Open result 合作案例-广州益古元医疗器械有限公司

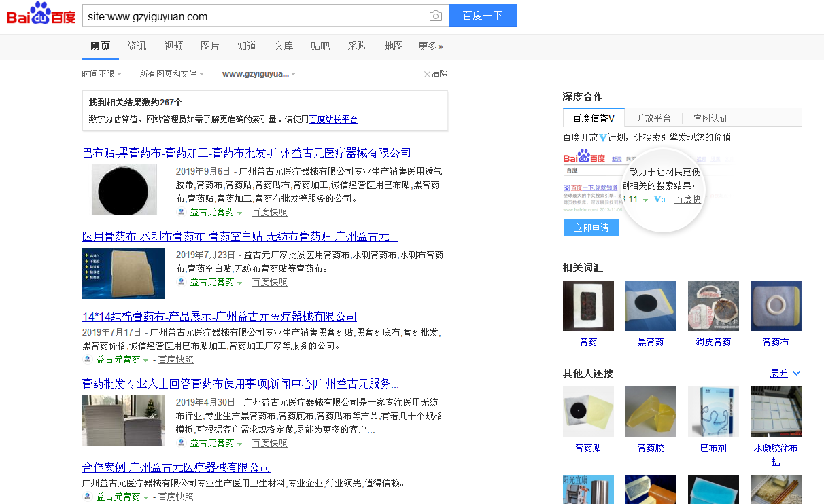(176, 467)
